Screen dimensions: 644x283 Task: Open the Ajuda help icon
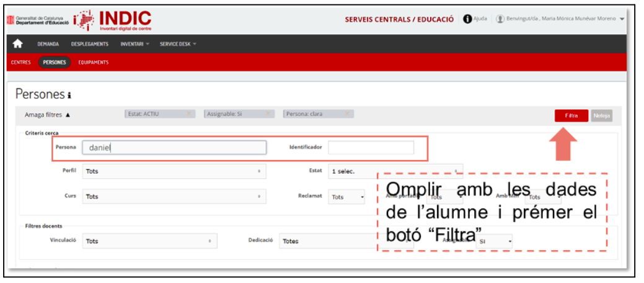pyautogui.click(x=467, y=19)
